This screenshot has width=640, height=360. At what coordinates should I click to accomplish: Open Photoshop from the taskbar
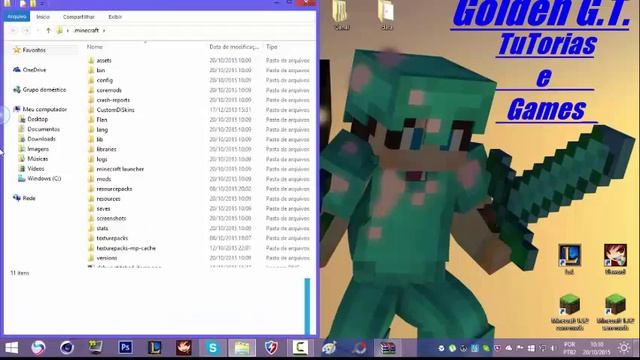click(x=125, y=348)
